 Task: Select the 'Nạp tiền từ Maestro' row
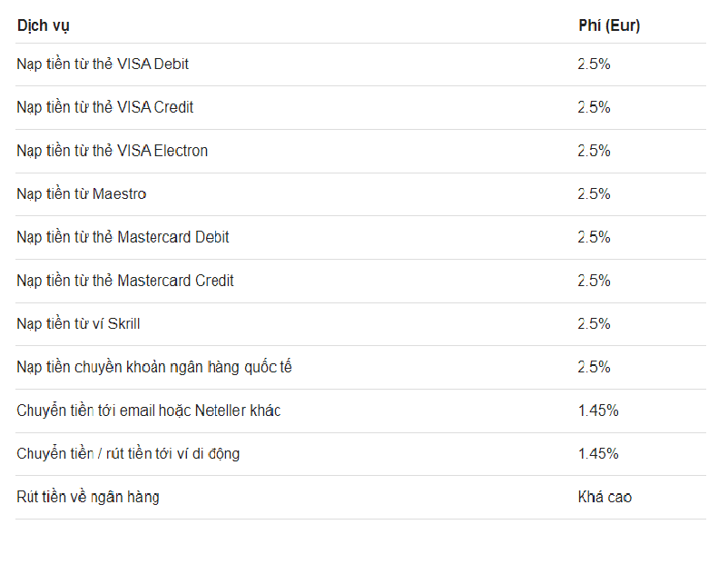coord(360,194)
